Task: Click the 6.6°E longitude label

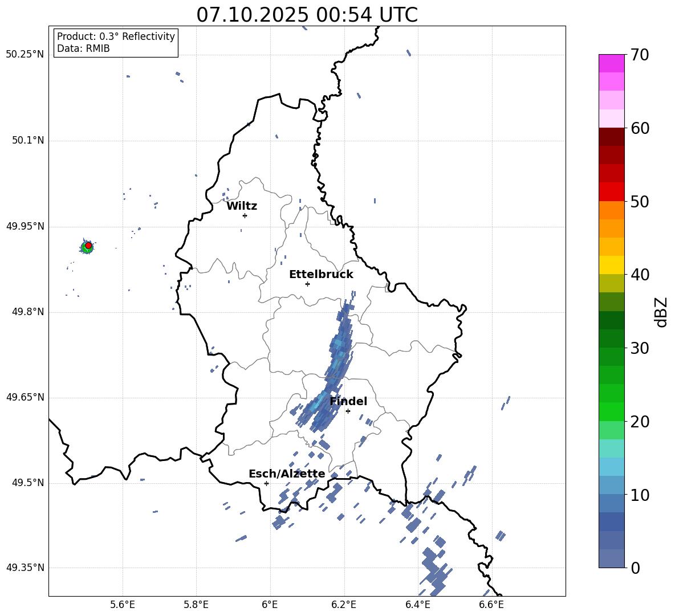Action: point(491,605)
